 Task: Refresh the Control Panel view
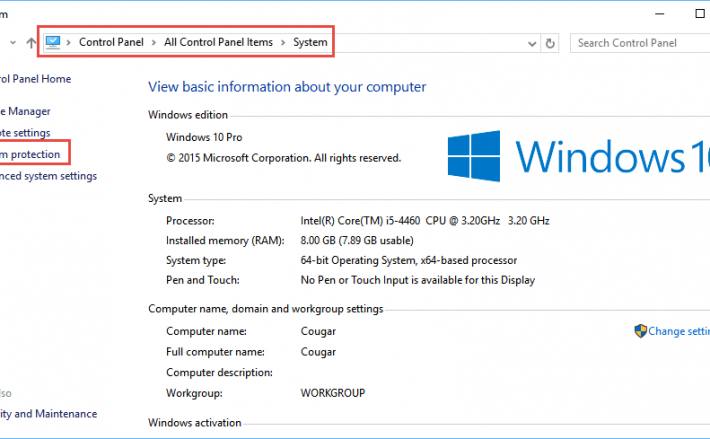pyautogui.click(x=550, y=43)
